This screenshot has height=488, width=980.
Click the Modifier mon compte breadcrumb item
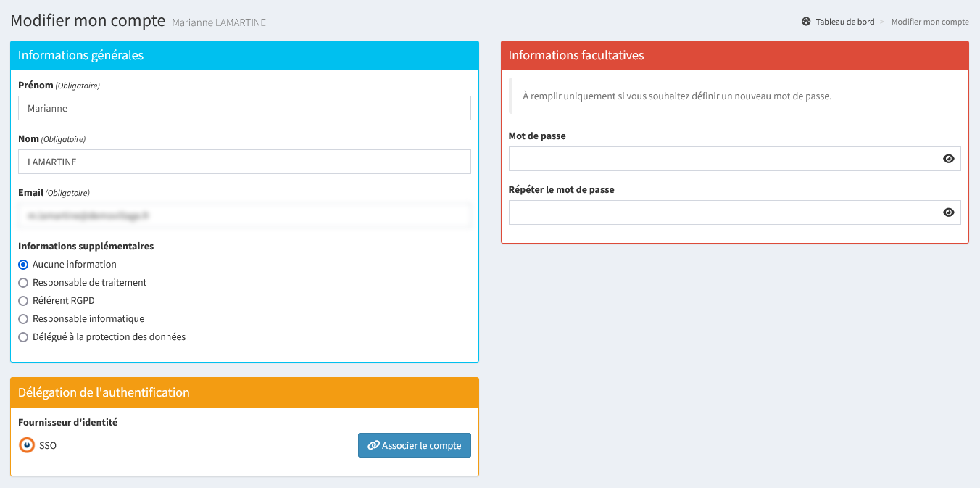[929, 22]
